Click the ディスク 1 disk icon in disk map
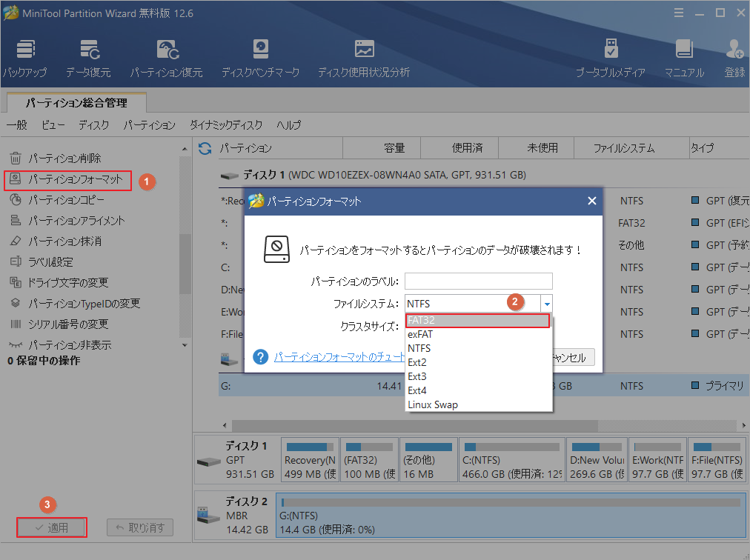 coord(209,462)
